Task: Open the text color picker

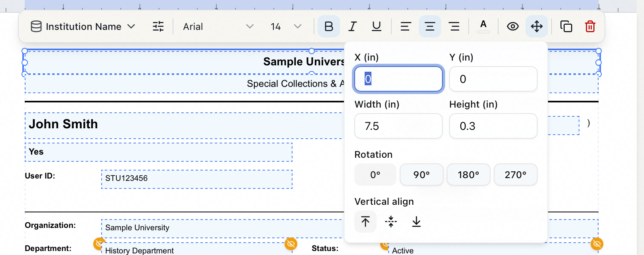Action: pyautogui.click(x=483, y=27)
